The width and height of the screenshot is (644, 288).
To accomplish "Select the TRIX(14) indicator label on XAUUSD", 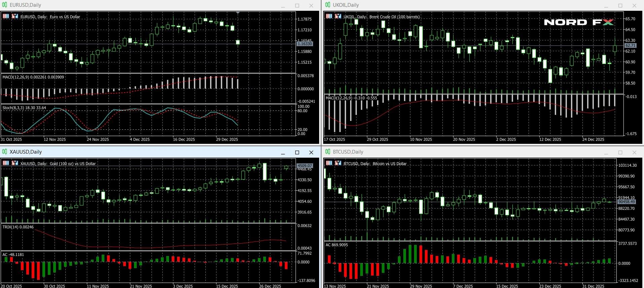I will pos(18,227).
